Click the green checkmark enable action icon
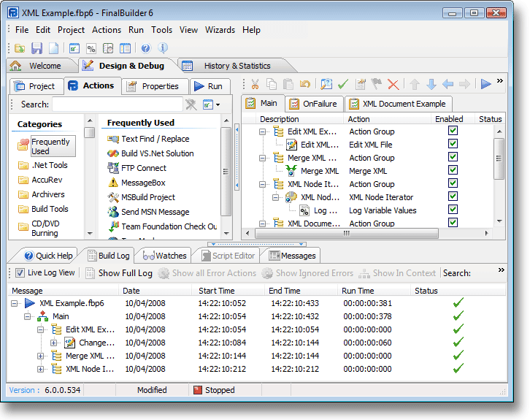Screen dimensions: 530x420 [x=343, y=84]
